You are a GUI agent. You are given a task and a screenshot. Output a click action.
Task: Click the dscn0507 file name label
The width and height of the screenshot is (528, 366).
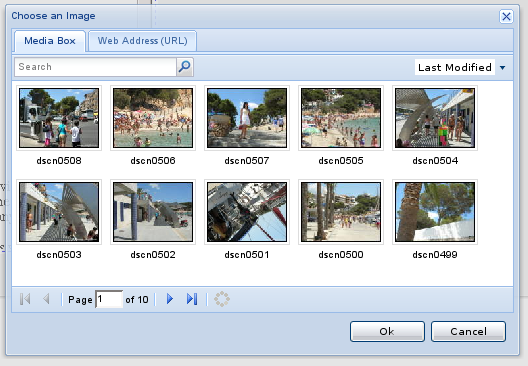click(x=247, y=161)
